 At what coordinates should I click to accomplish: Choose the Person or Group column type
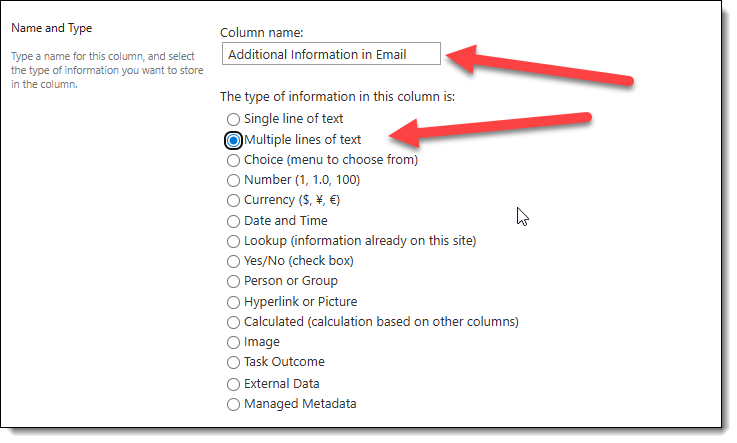[x=234, y=281]
